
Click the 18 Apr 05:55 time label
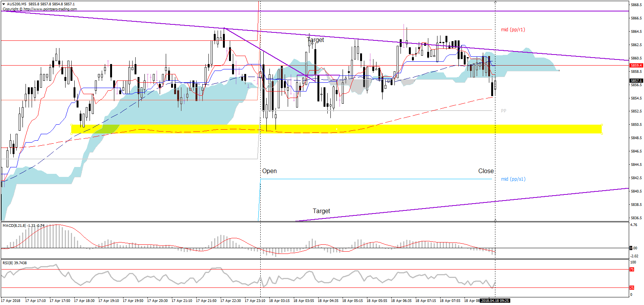pos(377,300)
